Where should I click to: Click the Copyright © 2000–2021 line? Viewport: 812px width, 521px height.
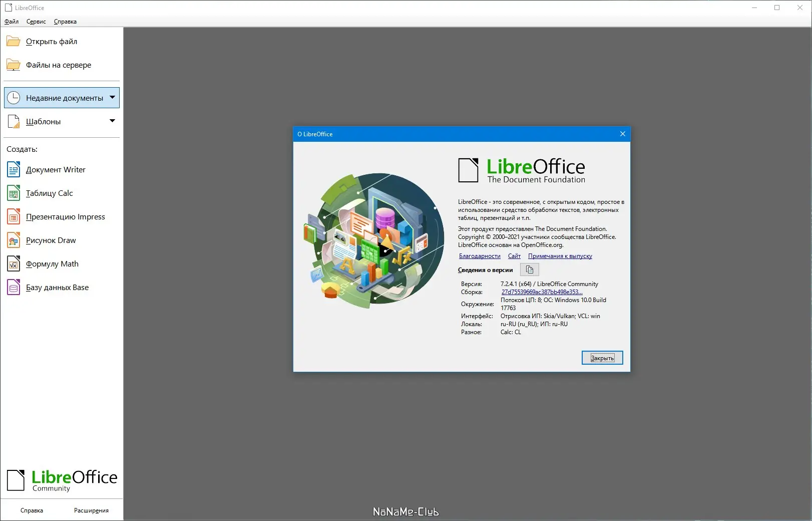[x=537, y=237]
